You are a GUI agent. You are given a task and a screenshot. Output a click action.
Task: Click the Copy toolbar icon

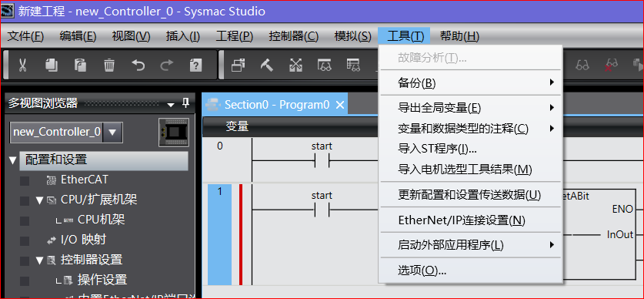click(x=52, y=65)
